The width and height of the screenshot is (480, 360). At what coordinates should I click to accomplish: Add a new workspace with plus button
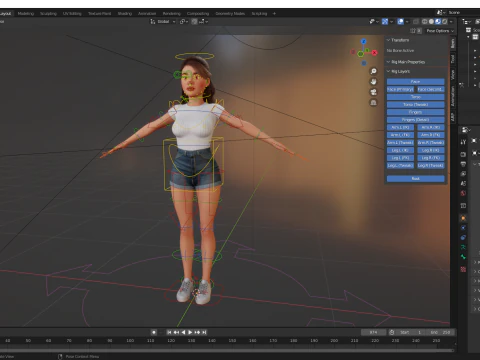point(274,14)
